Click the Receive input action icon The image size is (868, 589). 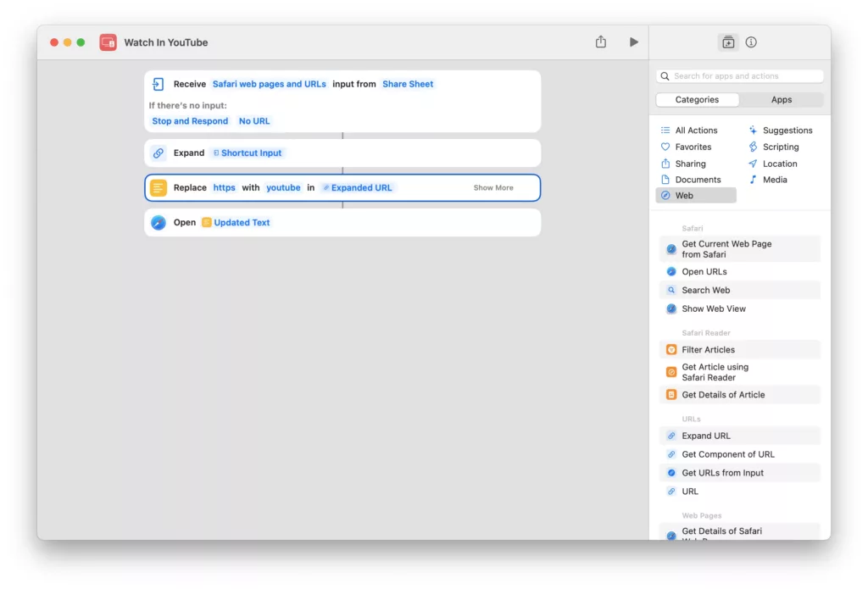point(159,84)
